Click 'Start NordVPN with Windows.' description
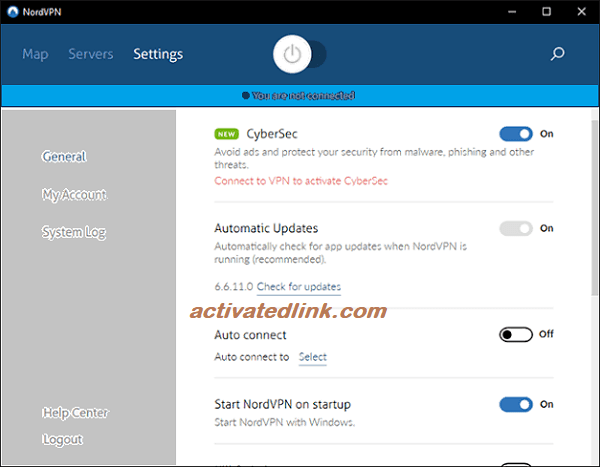600x467 pixels. [285, 422]
